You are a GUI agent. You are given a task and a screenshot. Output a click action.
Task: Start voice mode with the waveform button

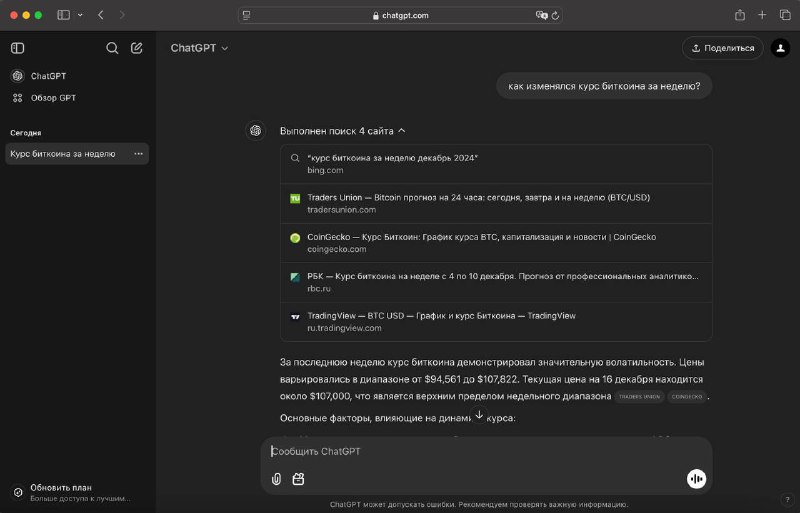pyautogui.click(x=696, y=479)
